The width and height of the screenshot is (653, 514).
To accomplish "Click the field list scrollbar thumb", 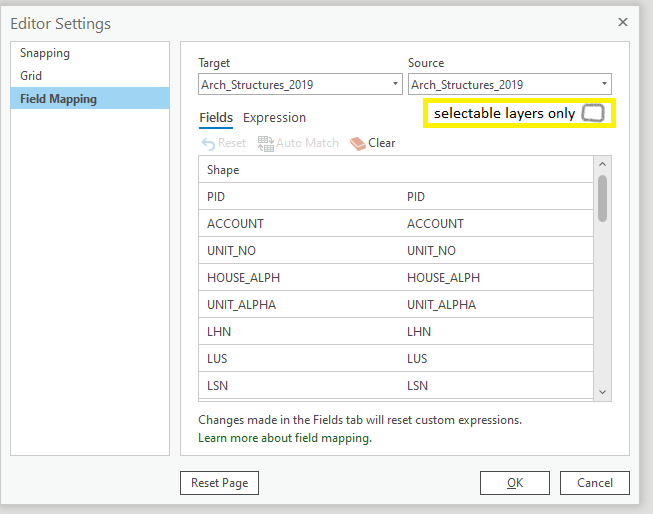I will click(x=602, y=197).
